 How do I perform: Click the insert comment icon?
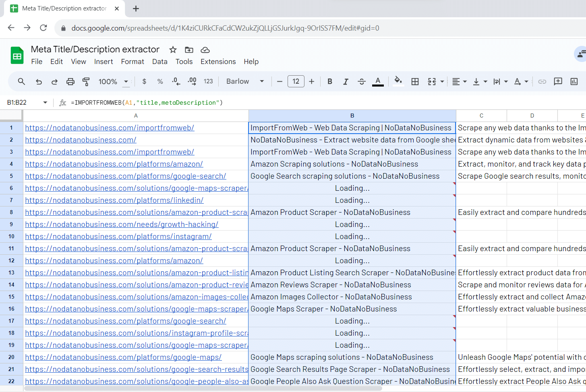(x=558, y=82)
